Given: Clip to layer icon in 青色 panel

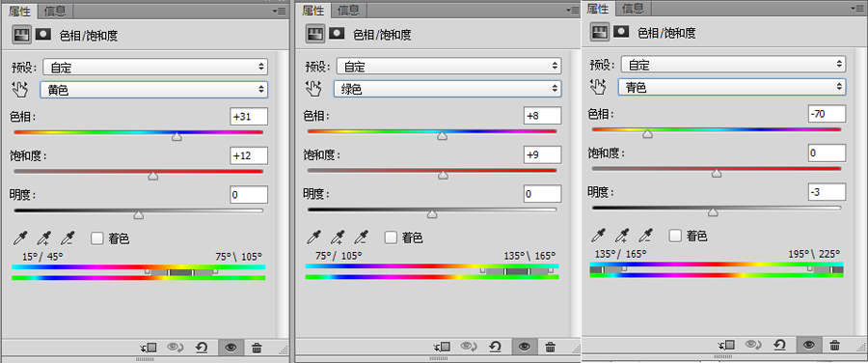Looking at the screenshot, I should point(726,346).
